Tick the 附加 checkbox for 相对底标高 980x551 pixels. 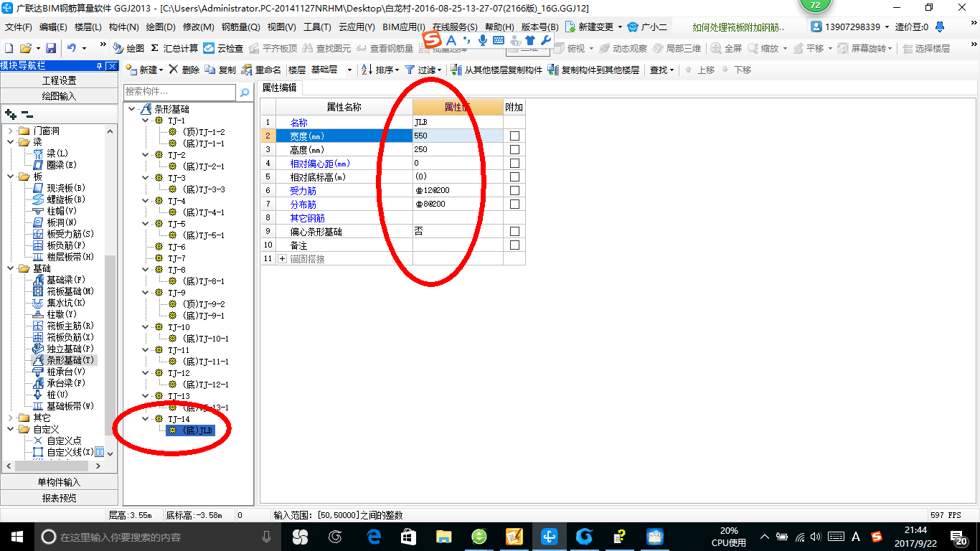pyautogui.click(x=514, y=177)
